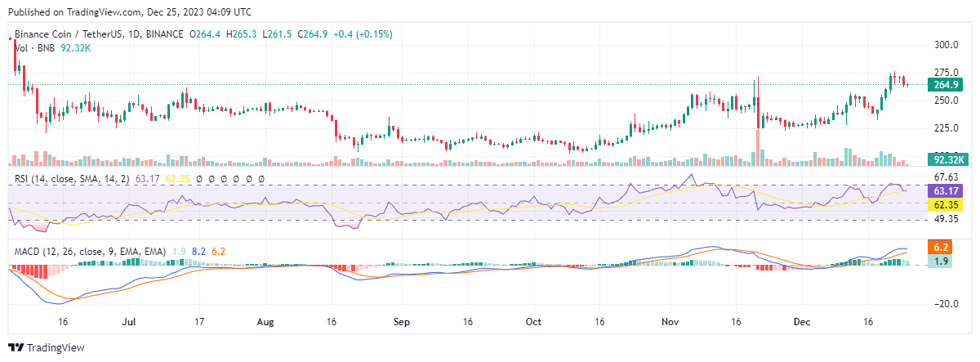Click the TradingView logo at the chart bottom
The height and width of the screenshot is (362, 980).
point(47,347)
